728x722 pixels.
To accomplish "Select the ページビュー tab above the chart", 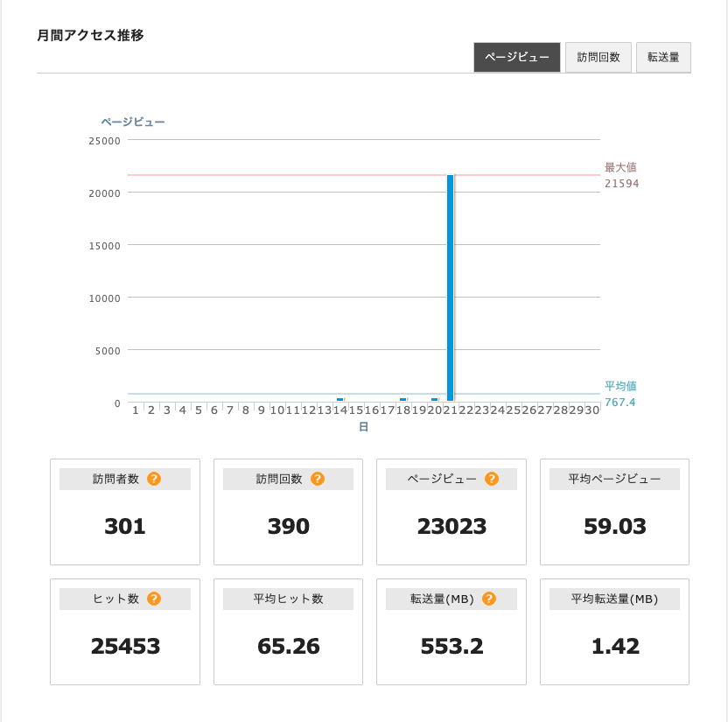I will (516, 58).
